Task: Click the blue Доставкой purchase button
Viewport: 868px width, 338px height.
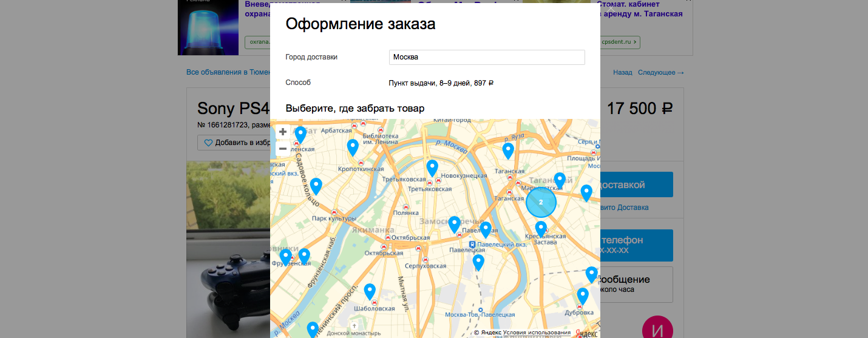Action: pyautogui.click(x=636, y=185)
